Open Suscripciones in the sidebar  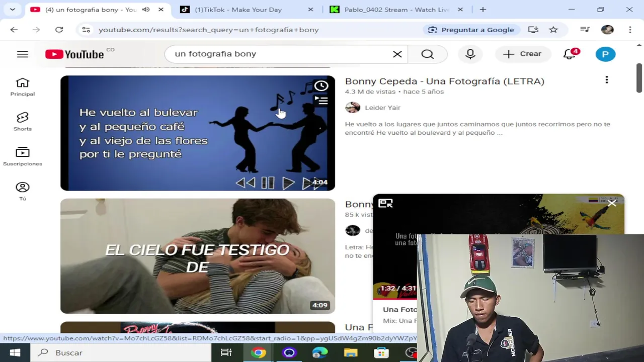pyautogui.click(x=23, y=156)
